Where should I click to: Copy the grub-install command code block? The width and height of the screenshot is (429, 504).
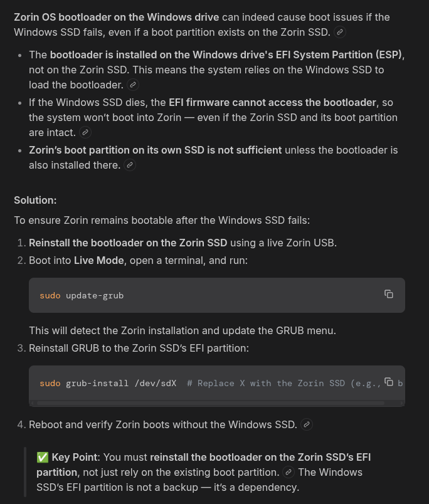(x=389, y=382)
